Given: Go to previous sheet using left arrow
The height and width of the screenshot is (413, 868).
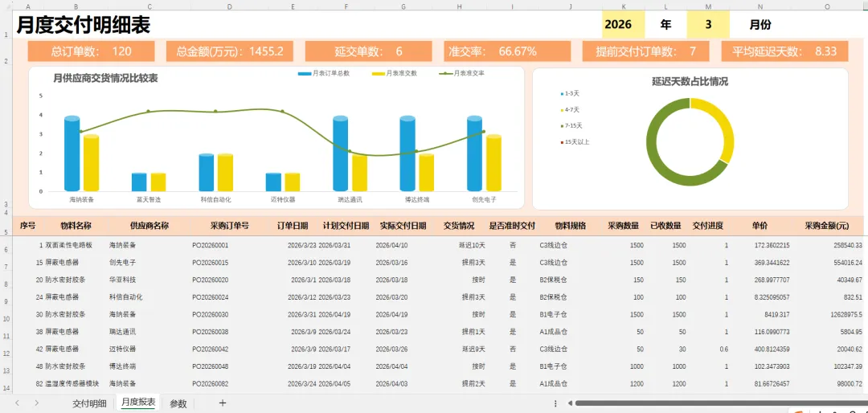Looking at the screenshot, I should pos(18,403).
